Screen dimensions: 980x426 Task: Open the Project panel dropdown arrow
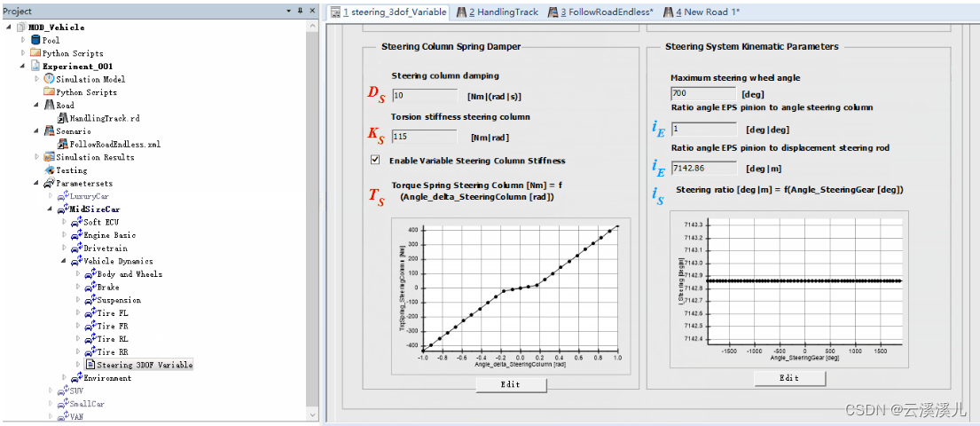pos(289,12)
